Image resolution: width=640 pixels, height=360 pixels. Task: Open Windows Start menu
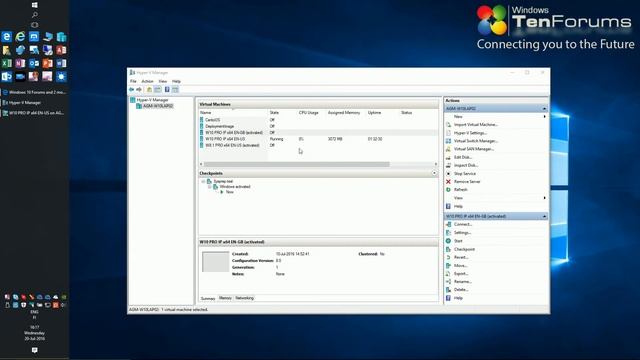[35, 5]
